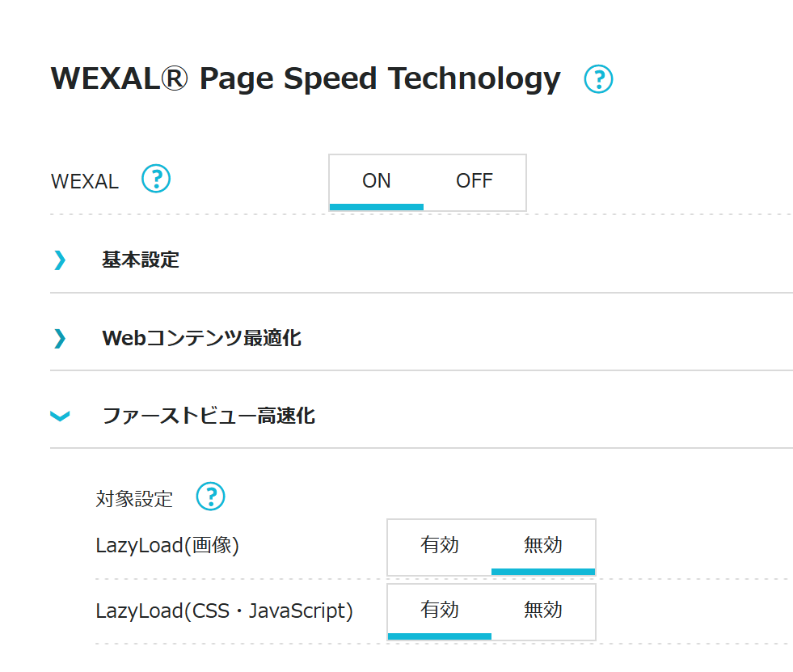This screenshot has height=672, width=793.
Task: Switch WEXAL to OFF
Action: click(x=475, y=181)
